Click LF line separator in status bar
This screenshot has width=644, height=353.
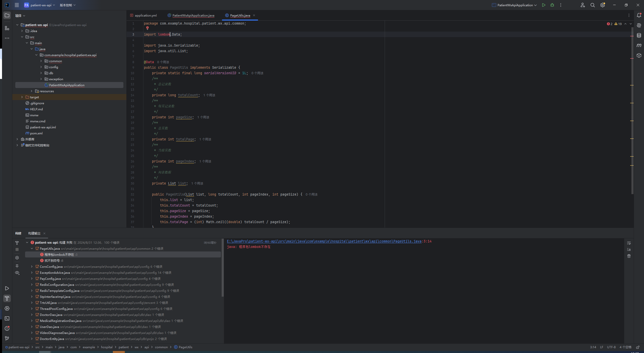pos(602,347)
